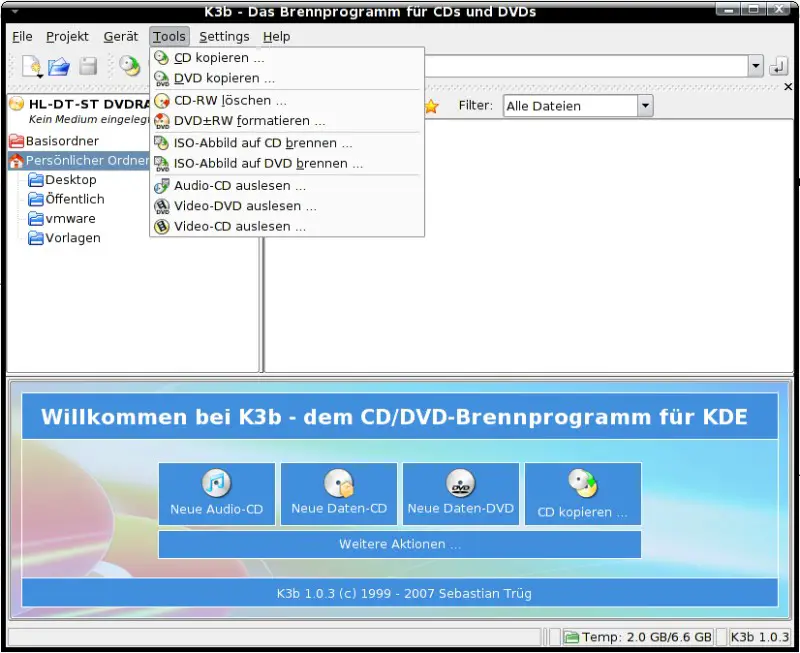Viewport: 800px width, 653px height.
Task: Click Temp: 2.0 GB/6.6 GB status text
Action: pyautogui.click(x=646, y=637)
